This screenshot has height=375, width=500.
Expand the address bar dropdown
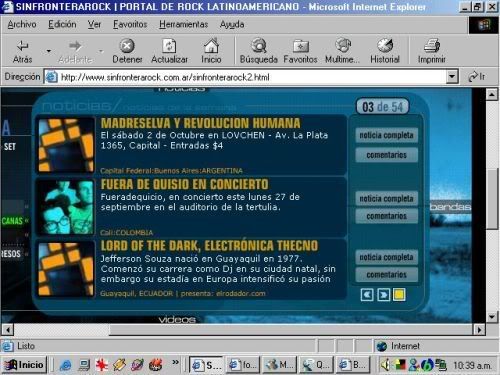[x=452, y=77]
